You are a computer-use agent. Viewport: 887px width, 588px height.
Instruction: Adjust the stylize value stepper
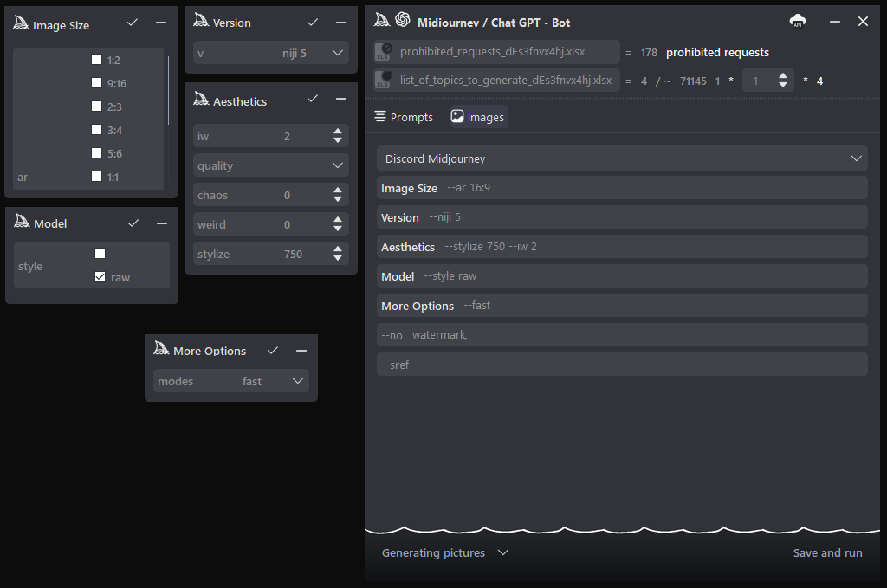tap(338, 254)
